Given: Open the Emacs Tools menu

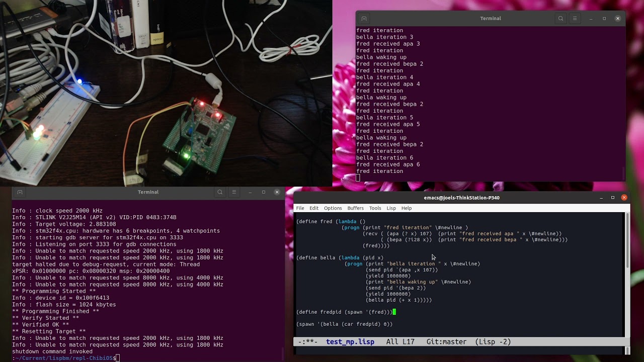Looking at the screenshot, I should 375,208.
